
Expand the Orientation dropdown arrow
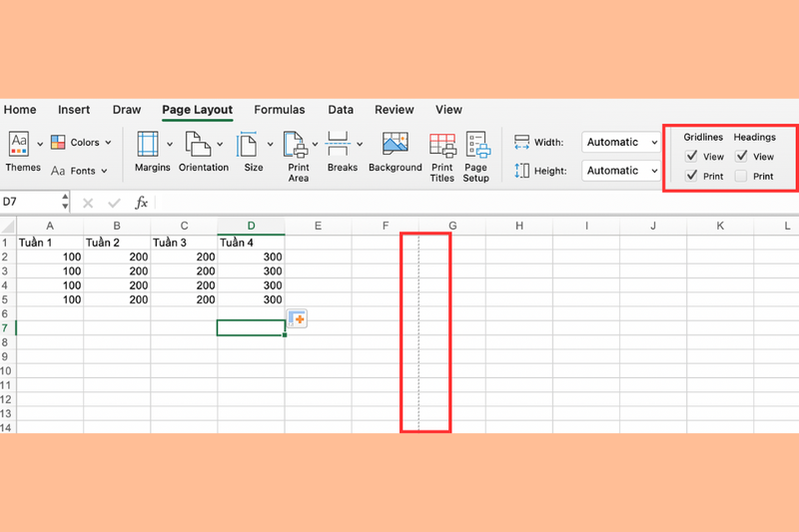(220, 144)
